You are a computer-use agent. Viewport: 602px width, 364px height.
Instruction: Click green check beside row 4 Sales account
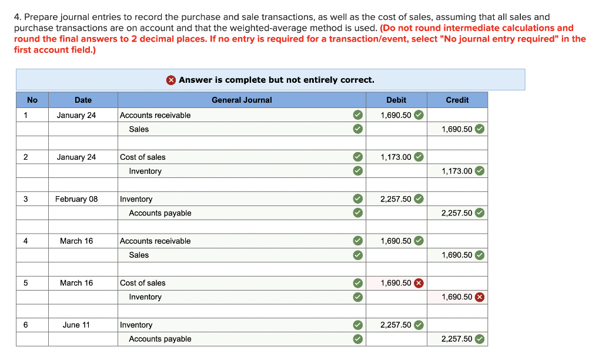click(358, 255)
